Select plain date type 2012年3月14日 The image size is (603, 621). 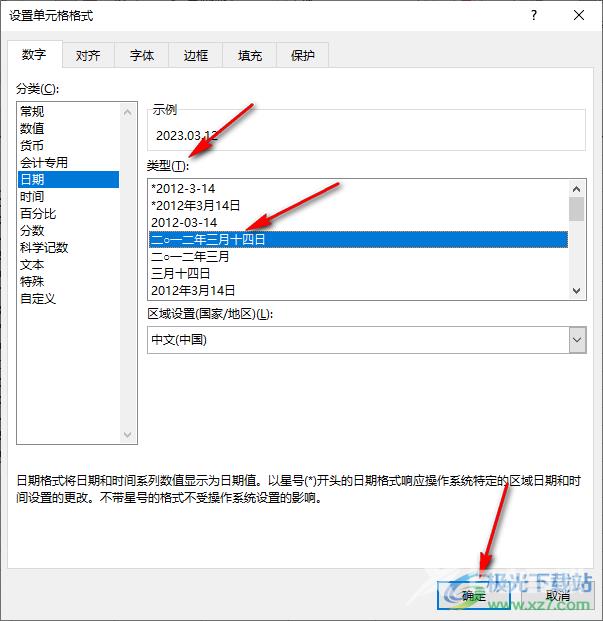tap(358, 291)
